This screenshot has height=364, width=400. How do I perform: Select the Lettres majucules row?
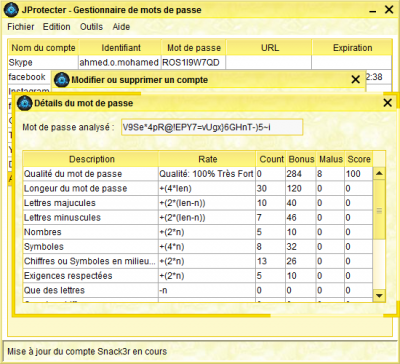click(x=198, y=203)
